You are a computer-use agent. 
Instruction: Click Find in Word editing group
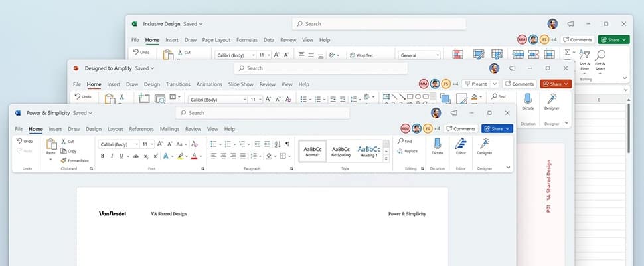404,141
